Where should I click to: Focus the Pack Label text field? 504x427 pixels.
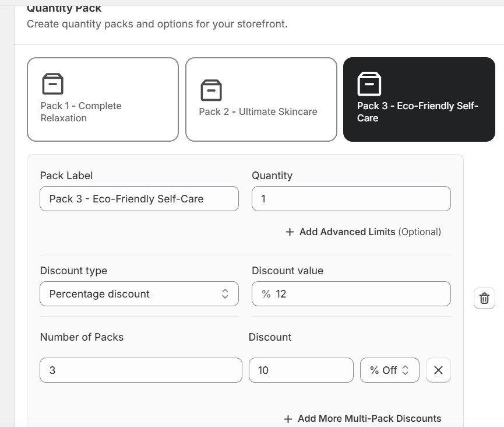pyautogui.click(x=139, y=199)
